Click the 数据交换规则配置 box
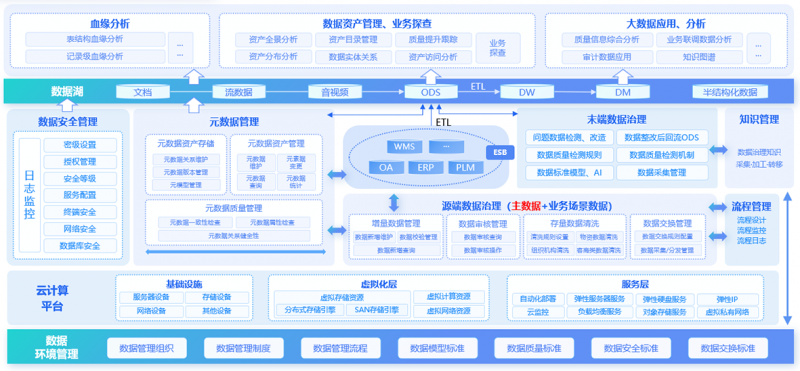This screenshot has width=800, height=371. tap(667, 237)
